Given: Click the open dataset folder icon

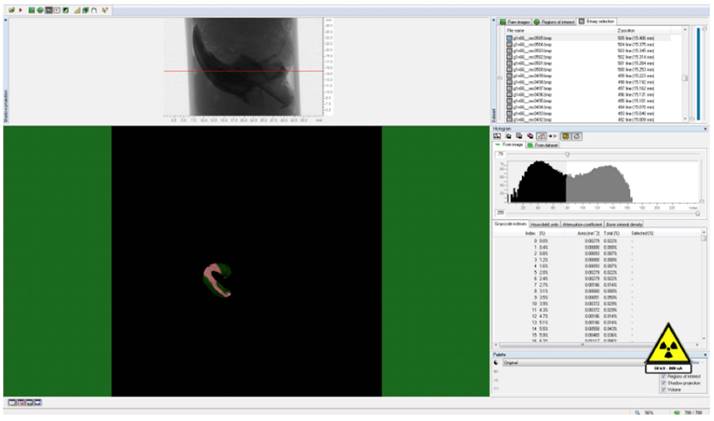Looking at the screenshot, I should click(11, 10).
